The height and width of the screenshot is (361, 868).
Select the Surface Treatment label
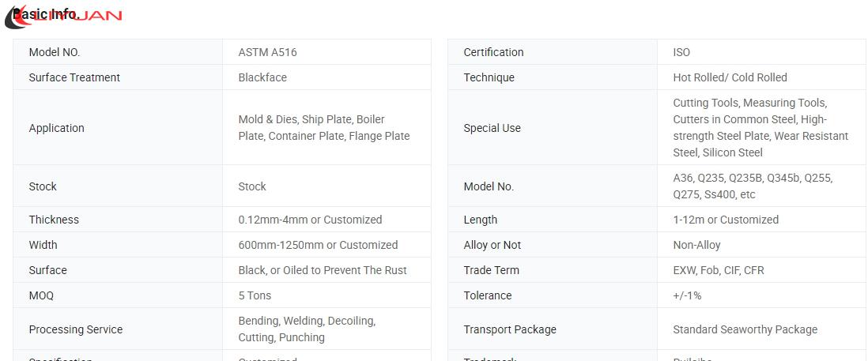[74, 78]
